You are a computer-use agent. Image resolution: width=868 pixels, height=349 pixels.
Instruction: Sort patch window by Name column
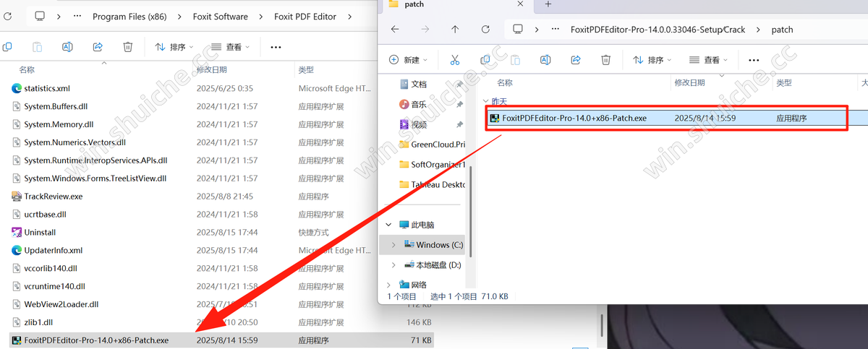[x=505, y=83]
